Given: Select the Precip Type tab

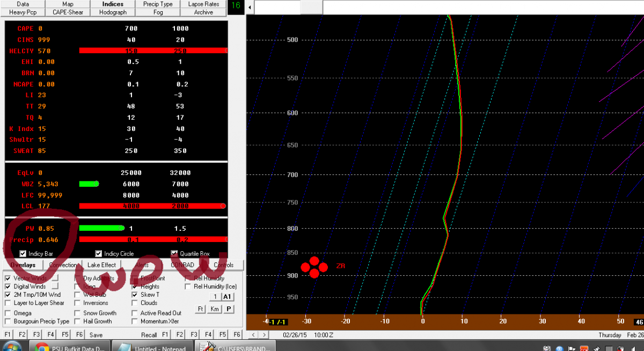Looking at the screenshot, I should tap(158, 4).
